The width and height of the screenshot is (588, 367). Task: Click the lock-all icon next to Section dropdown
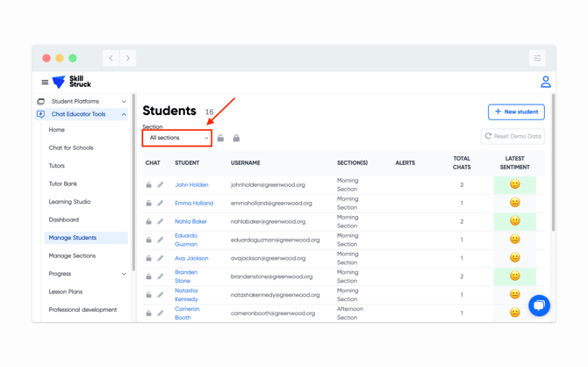[236, 138]
